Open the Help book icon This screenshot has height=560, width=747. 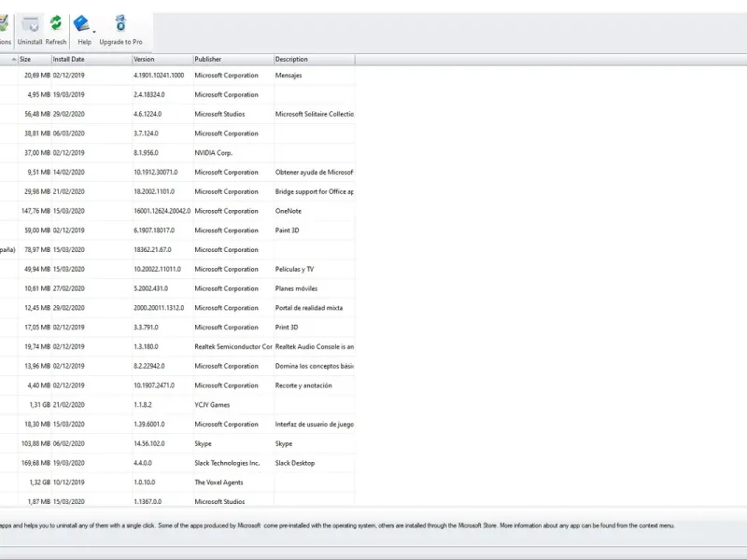81,23
